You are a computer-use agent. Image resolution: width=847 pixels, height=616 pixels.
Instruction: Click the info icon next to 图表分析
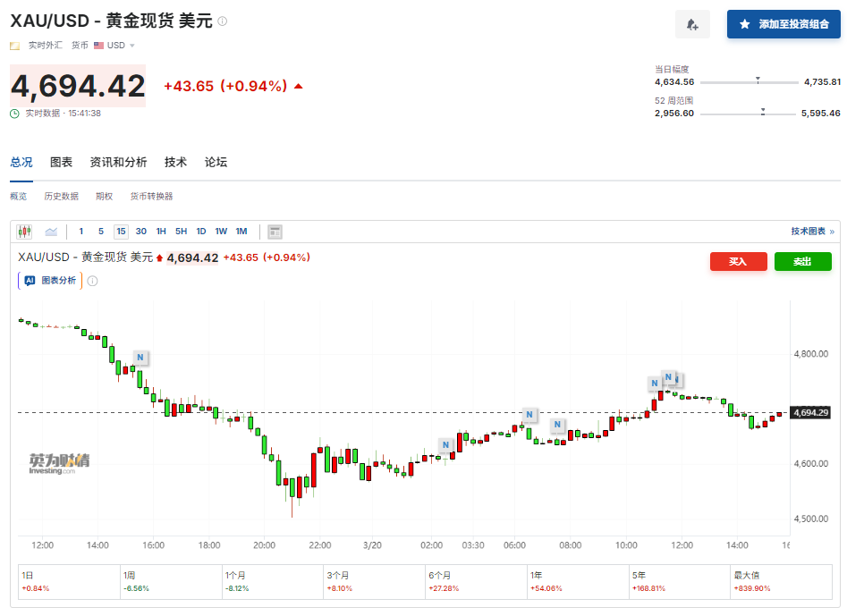pyautogui.click(x=92, y=281)
